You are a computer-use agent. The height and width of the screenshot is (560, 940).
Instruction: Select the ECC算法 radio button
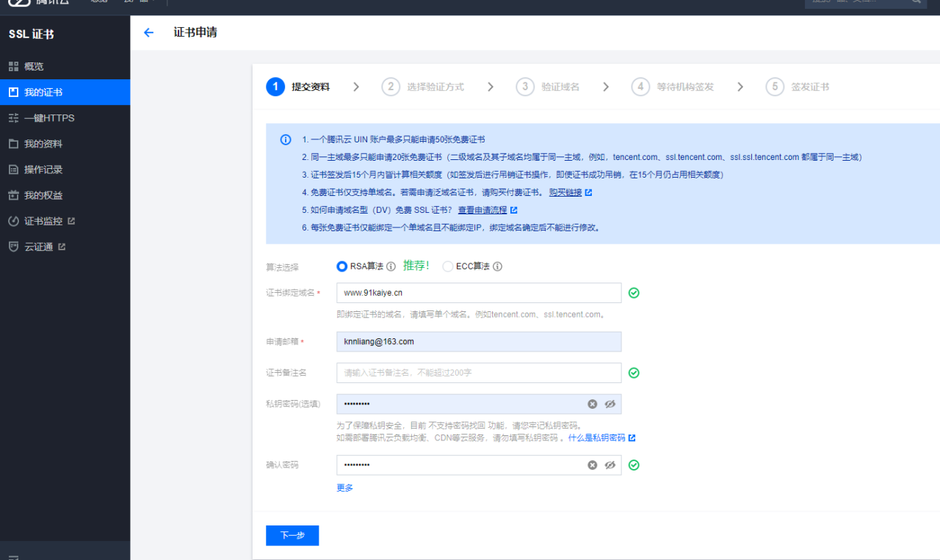[x=448, y=266]
